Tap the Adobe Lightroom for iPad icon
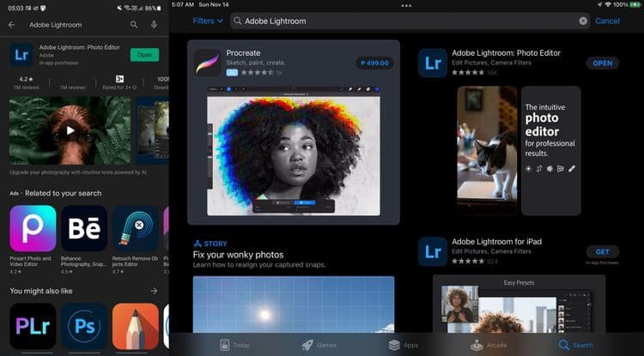The image size is (644, 356). tap(433, 251)
